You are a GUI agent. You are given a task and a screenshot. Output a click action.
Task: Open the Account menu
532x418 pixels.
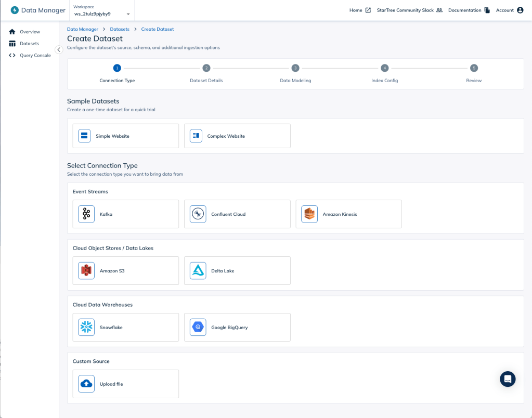tap(509, 10)
